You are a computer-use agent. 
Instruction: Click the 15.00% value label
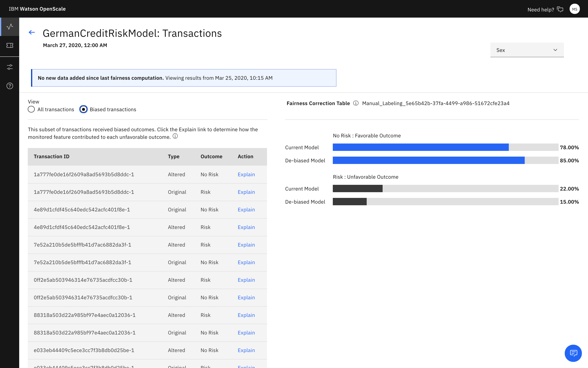point(569,202)
